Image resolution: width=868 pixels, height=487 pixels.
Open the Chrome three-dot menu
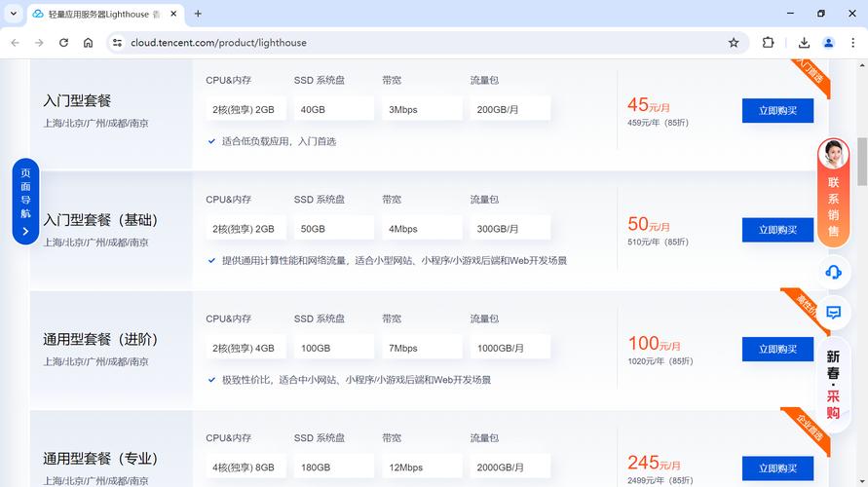coord(852,43)
